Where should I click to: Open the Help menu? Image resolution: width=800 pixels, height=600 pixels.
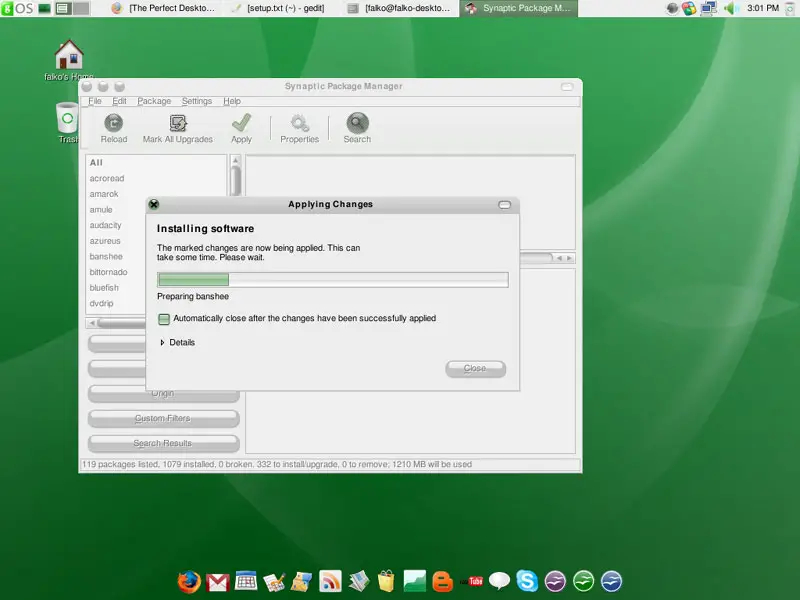(x=232, y=101)
